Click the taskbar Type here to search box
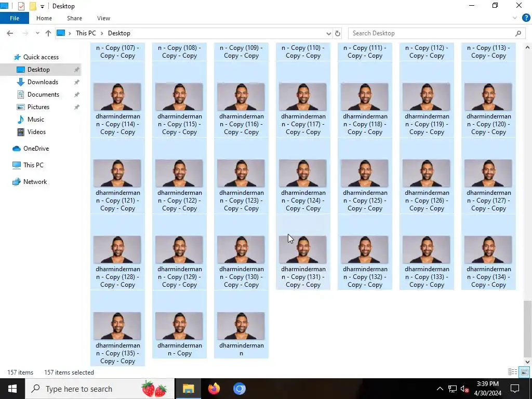The width and height of the screenshot is (532, 399). pos(100,389)
